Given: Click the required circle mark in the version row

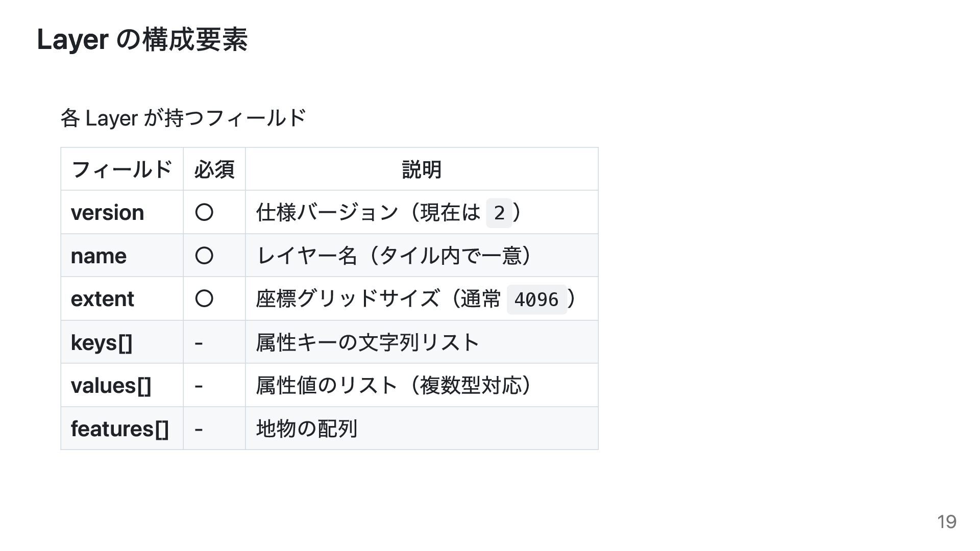Looking at the screenshot, I should [204, 212].
